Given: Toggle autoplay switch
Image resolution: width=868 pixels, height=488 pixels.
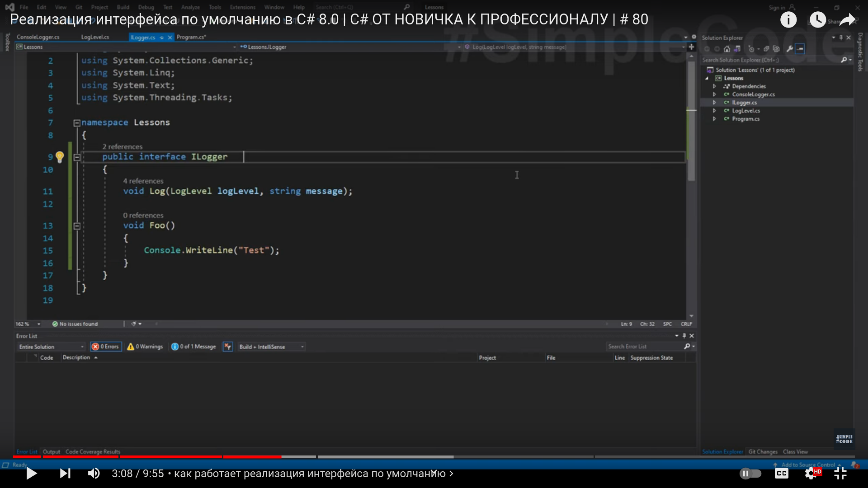Looking at the screenshot, I should [750, 474].
